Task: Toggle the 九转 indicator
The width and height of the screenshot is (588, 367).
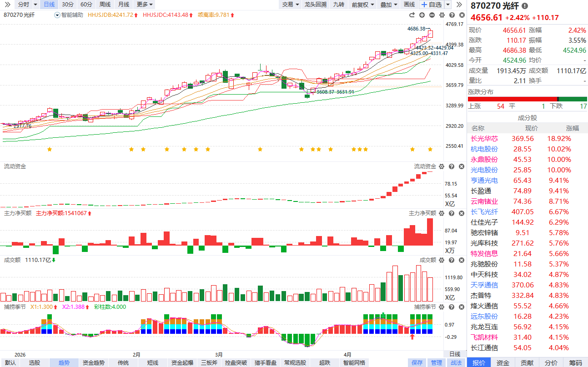Action: click(338, 5)
